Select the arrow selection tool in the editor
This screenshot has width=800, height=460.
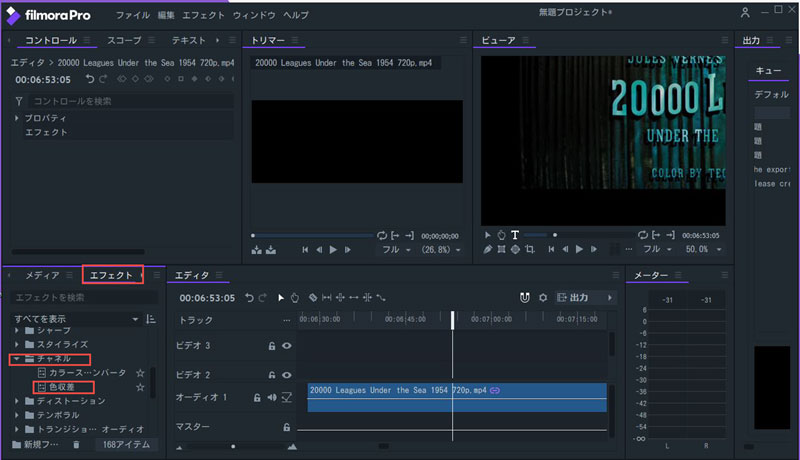pos(281,298)
